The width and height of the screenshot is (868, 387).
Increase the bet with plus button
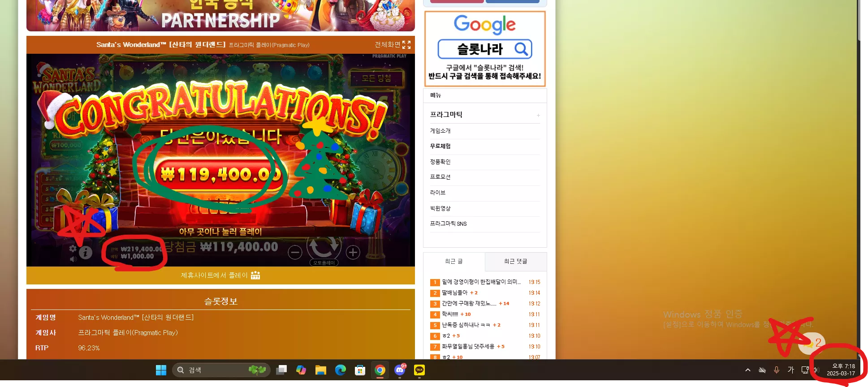[353, 253]
